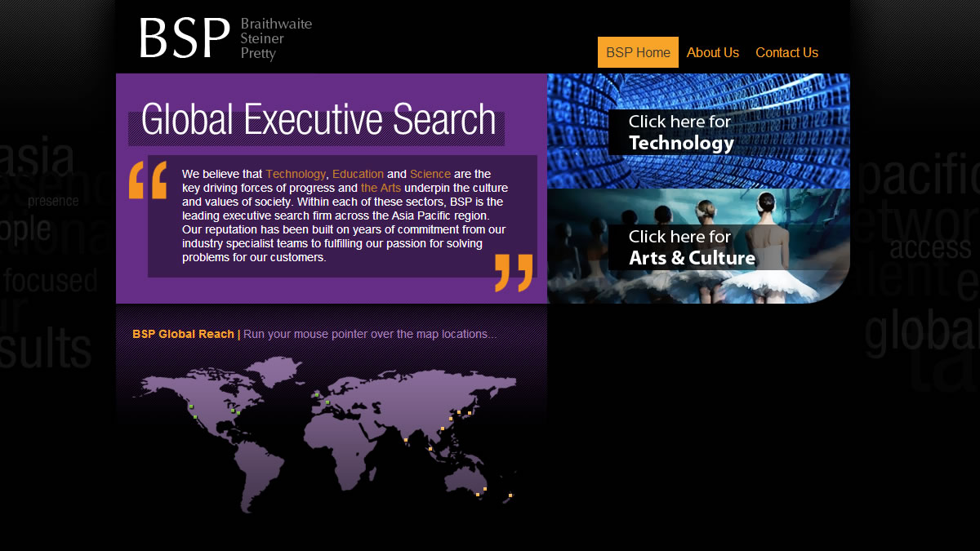Click the Run your mouse pointer hint text
The height and width of the screenshot is (551, 980).
click(x=370, y=334)
